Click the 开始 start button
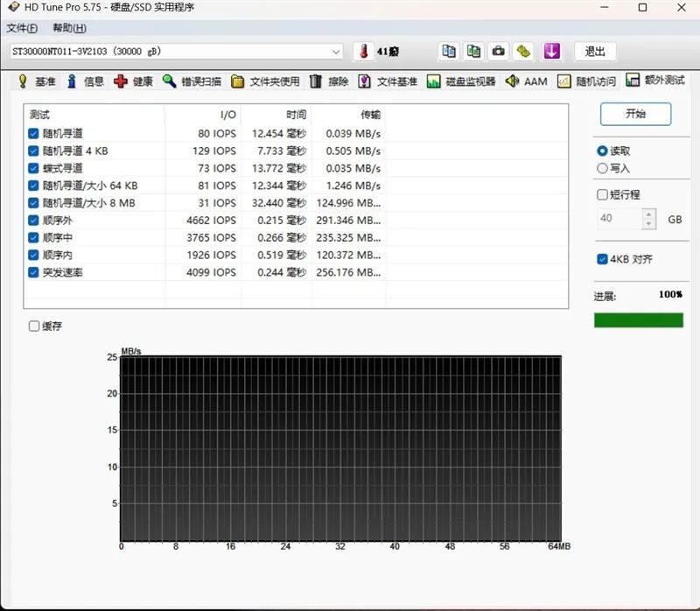Image resolution: width=700 pixels, height=611 pixels. coord(635,114)
